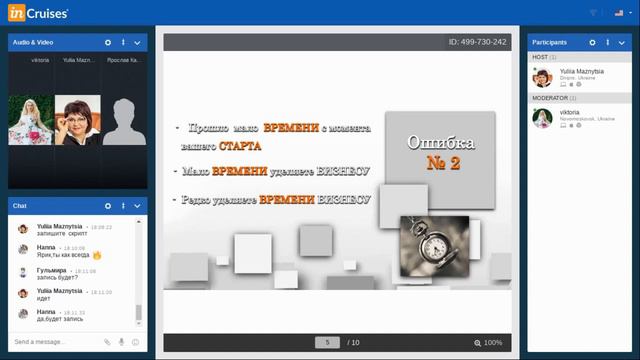Click Participants panel move arrows icon
This screenshot has height=360, width=640.
pos(608,42)
